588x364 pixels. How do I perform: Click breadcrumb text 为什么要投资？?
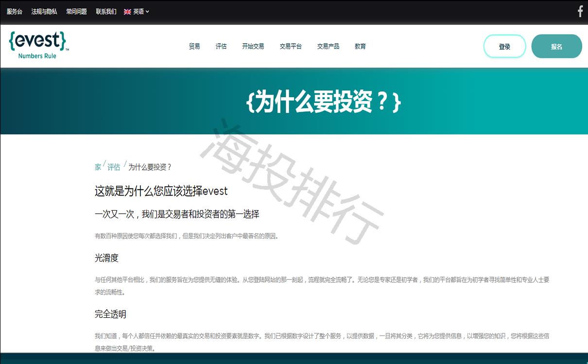150,167
